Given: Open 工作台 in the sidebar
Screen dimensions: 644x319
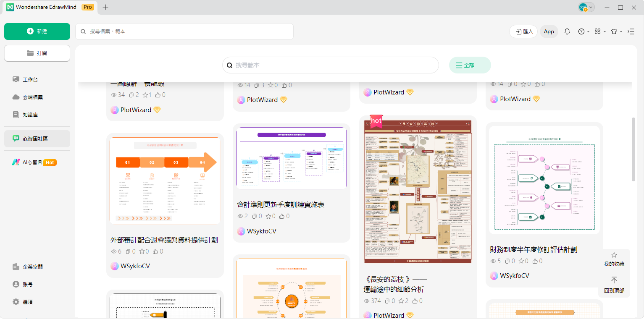Looking at the screenshot, I should click(x=30, y=79).
